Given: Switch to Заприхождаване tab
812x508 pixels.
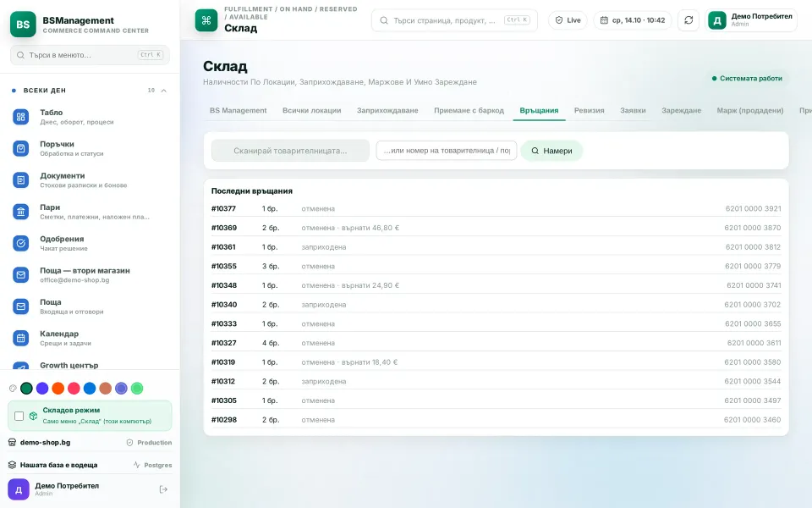Looking at the screenshot, I should [387, 110].
